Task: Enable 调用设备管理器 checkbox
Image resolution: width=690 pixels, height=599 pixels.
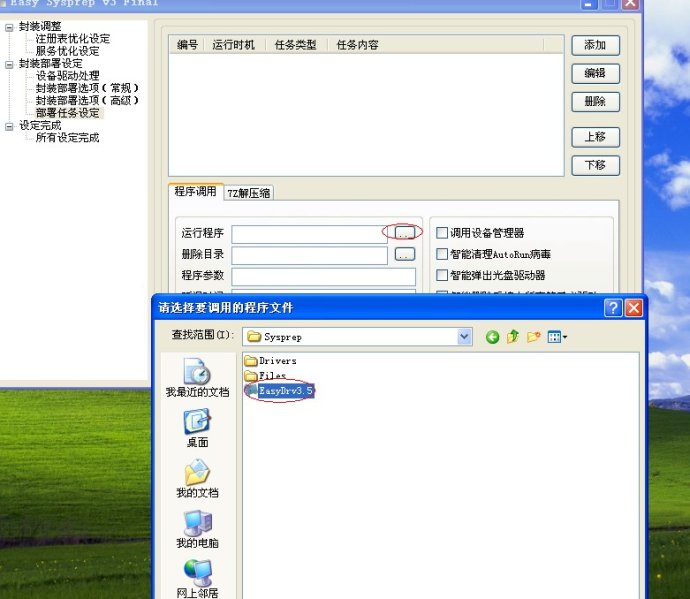Action: (x=442, y=233)
